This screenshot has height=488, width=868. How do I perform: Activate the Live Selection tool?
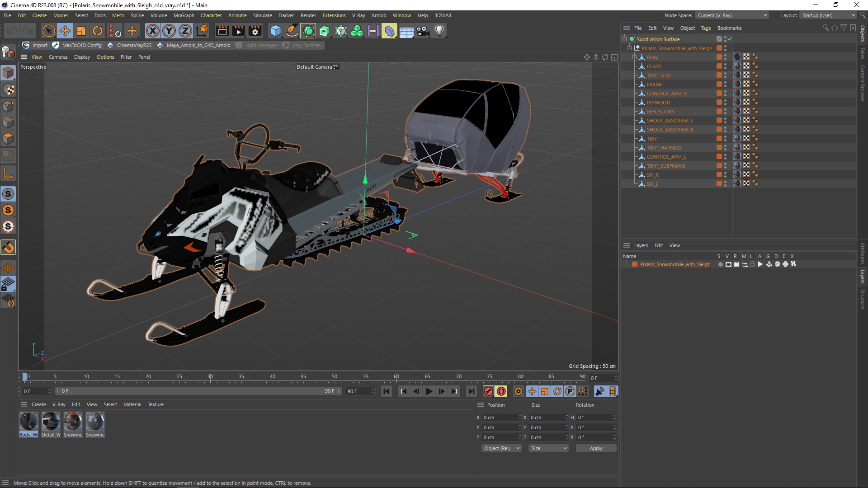[48, 31]
